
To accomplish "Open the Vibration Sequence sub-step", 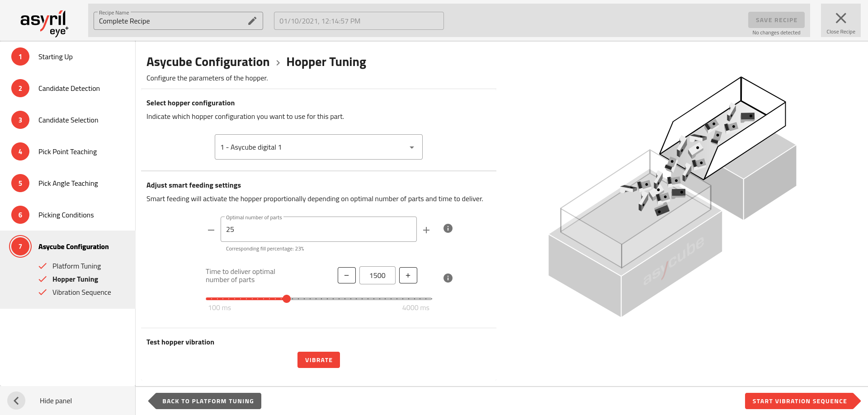I will [x=81, y=292].
